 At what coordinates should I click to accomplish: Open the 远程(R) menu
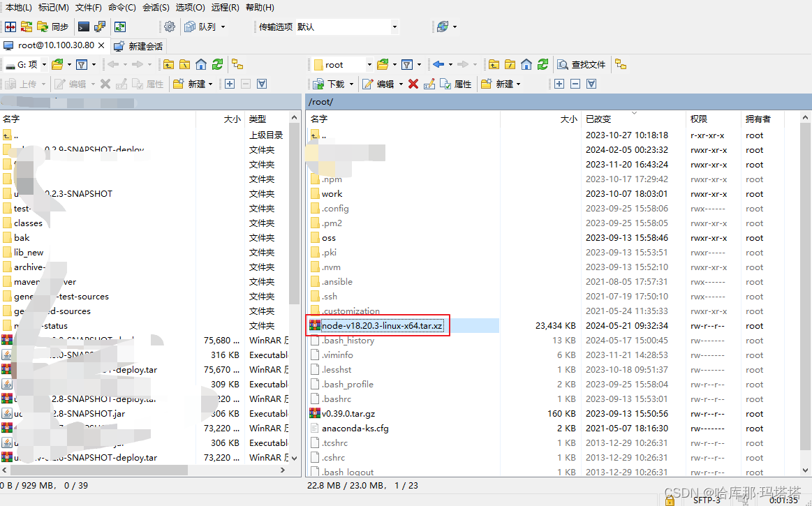(x=226, y=7)
